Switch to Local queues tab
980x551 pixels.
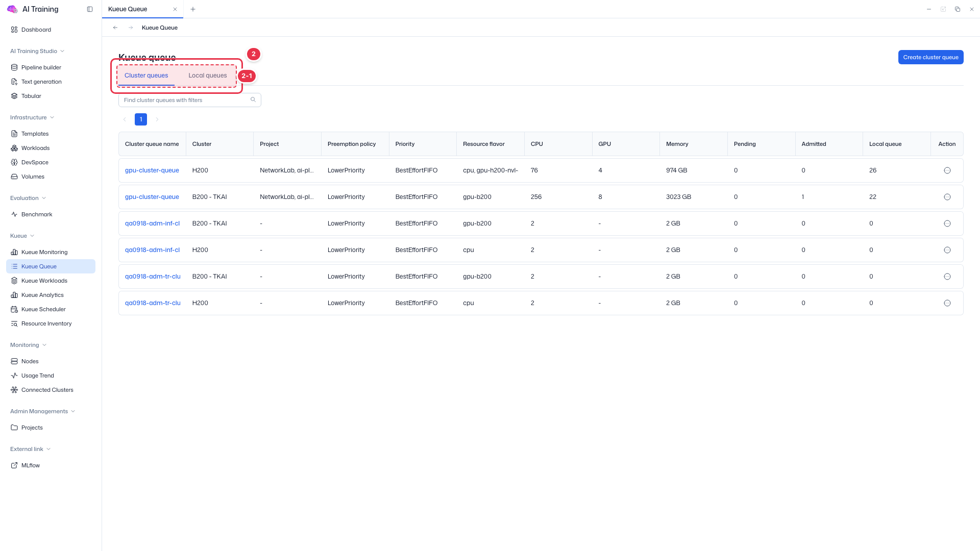208,76
